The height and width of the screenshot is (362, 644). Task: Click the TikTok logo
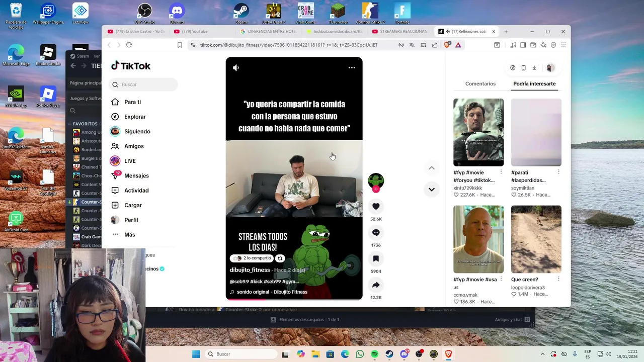click(131, 66)
